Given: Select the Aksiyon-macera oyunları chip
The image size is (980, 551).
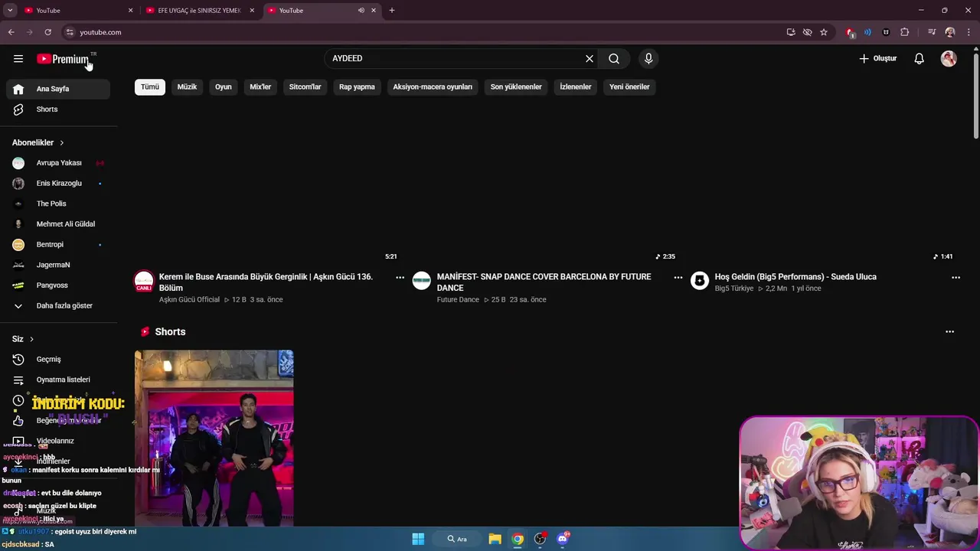Looking at the screenshot, I should tap(433, 87).
